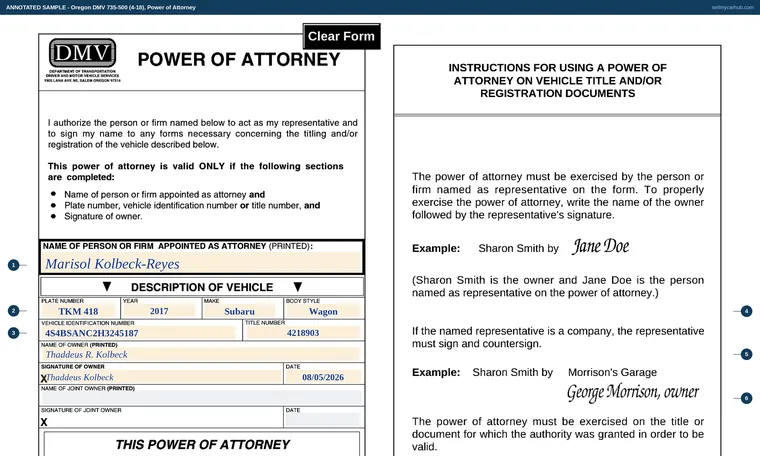This screenshot has width=760, height=456.
Task: Click the empty Name of Joint Owner field
Action: 201,398
